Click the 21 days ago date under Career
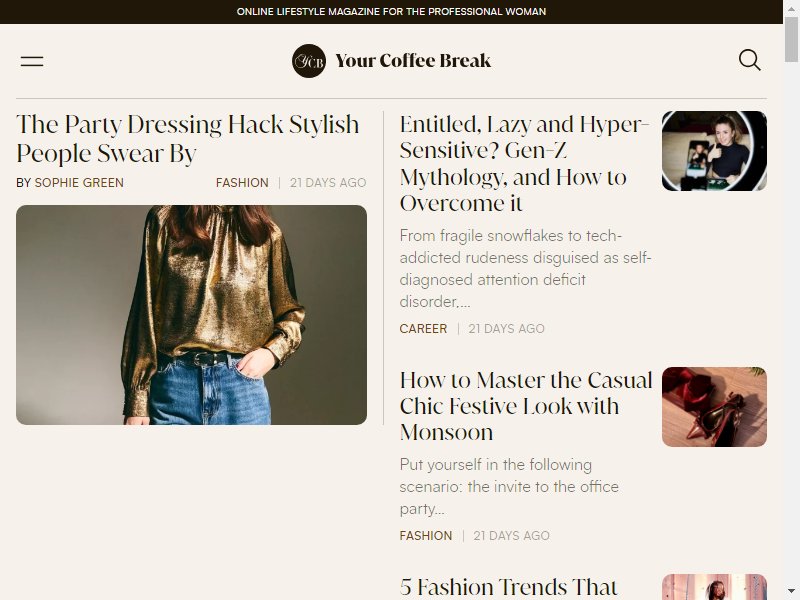 click(x=506, y=329)
